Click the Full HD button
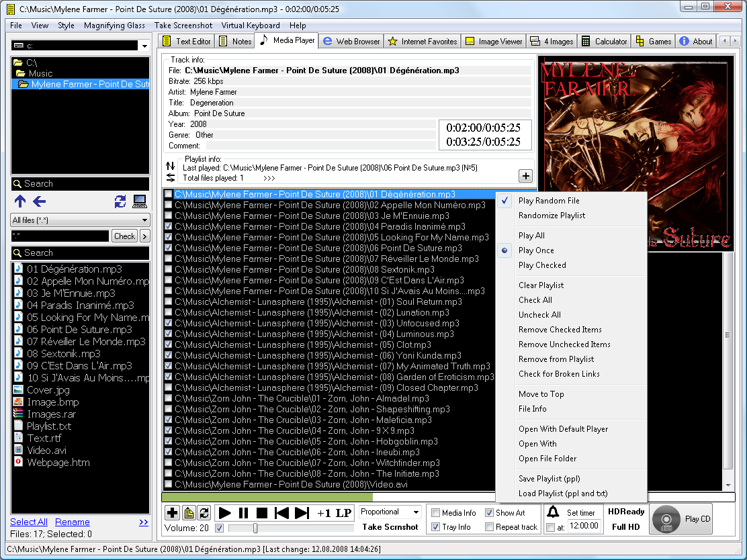The width and height of the screenshot is (747, 560). pyautogui.click(x=626, y=526)
